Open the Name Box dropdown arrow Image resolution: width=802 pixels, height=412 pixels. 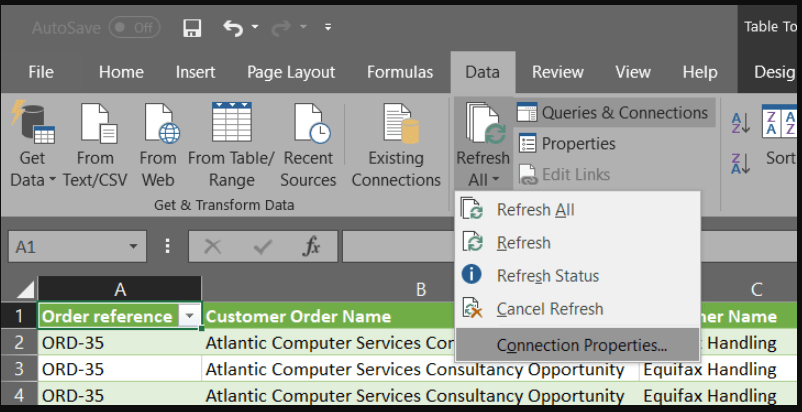point(134,246)
